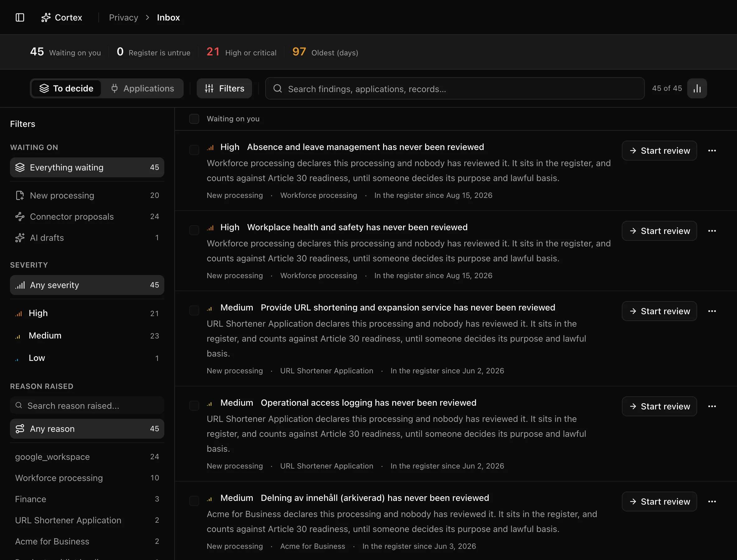Select the Any reason filter
The image size is (737, 560).
tap(87, 429)
